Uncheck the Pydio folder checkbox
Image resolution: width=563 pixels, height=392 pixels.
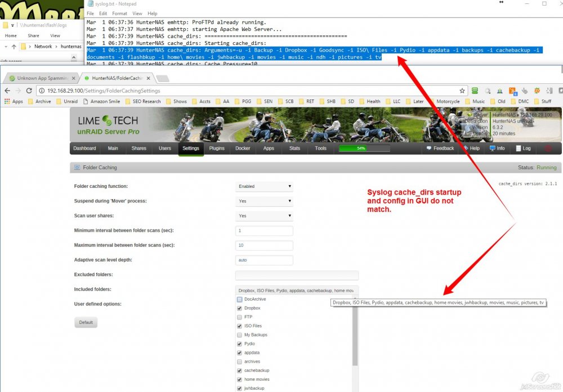pos(239,344)
